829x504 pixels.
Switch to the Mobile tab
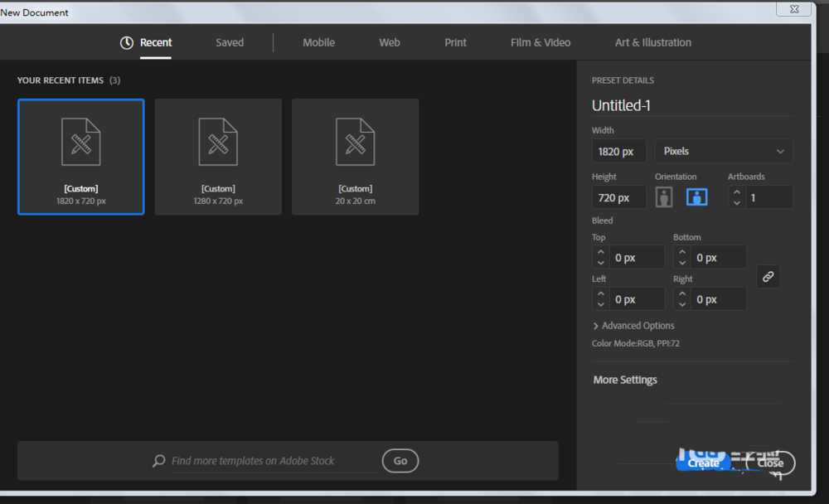(318, 42)
